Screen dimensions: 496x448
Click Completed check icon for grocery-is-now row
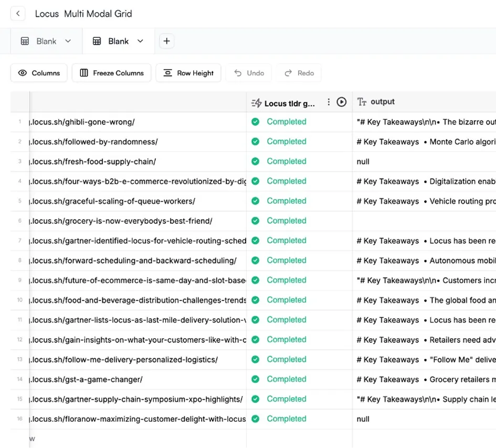[x=255, y=221]
